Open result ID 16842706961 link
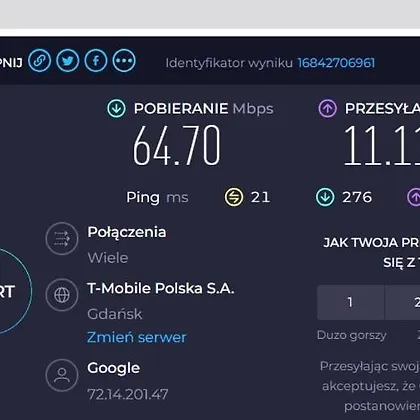 pos(336,63)
